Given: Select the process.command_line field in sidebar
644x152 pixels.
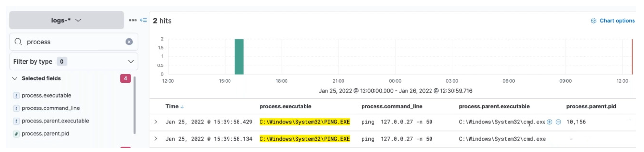Looking at the screenshot, I should 51,108.
